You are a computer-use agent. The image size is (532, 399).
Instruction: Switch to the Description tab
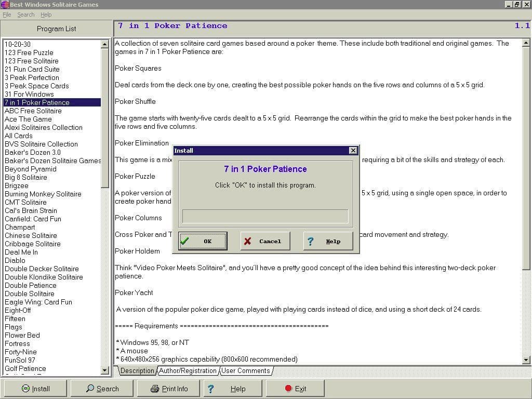[137, 370]
